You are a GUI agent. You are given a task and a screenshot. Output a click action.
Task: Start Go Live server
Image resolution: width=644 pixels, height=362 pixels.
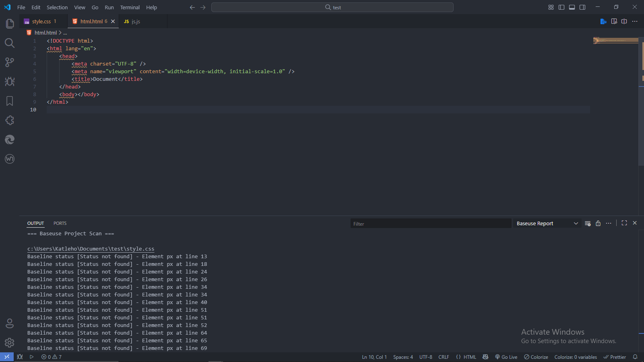pyautogui.click(x=506, y=357)
